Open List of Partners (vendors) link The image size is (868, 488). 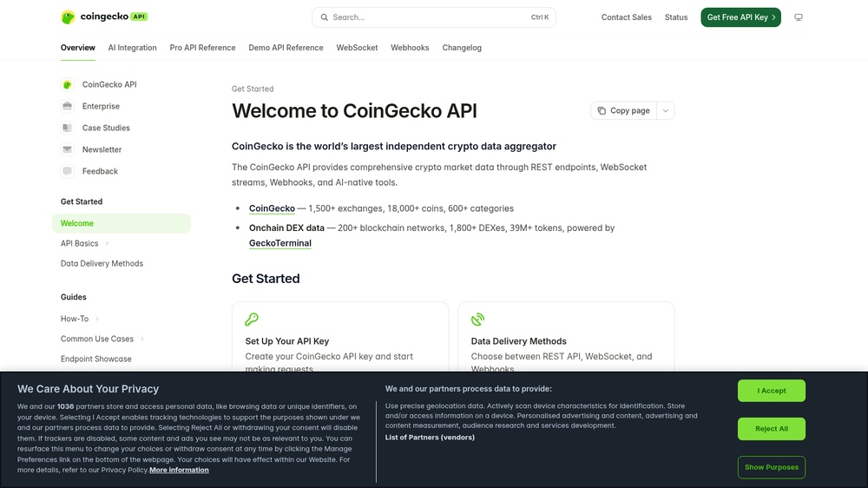tap(430, 438)
